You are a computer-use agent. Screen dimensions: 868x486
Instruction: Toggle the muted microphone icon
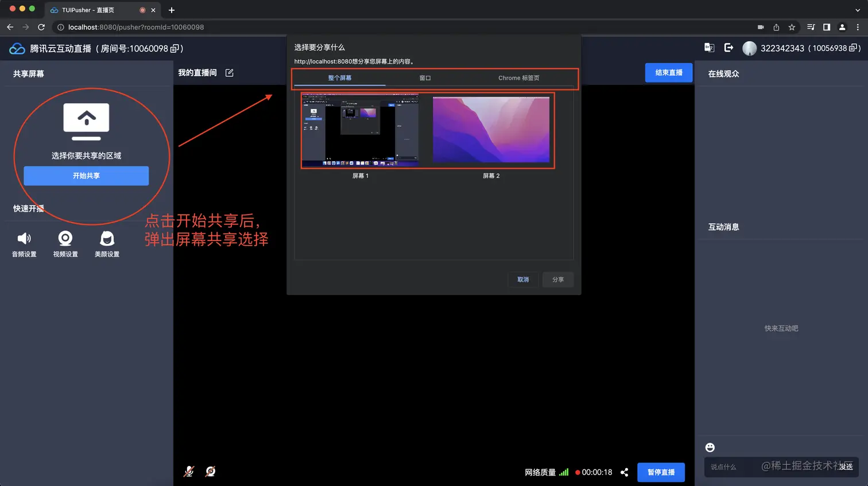189,472
